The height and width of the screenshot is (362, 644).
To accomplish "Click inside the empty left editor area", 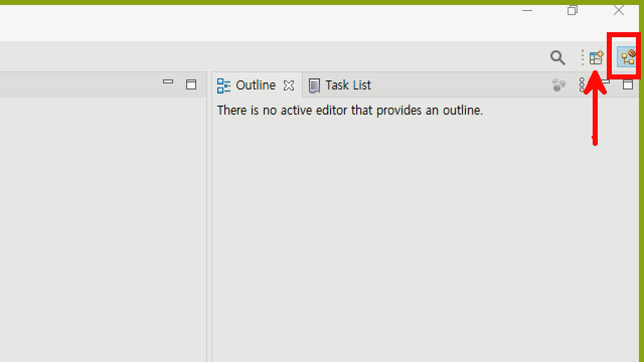I will [x=101, y=218].
